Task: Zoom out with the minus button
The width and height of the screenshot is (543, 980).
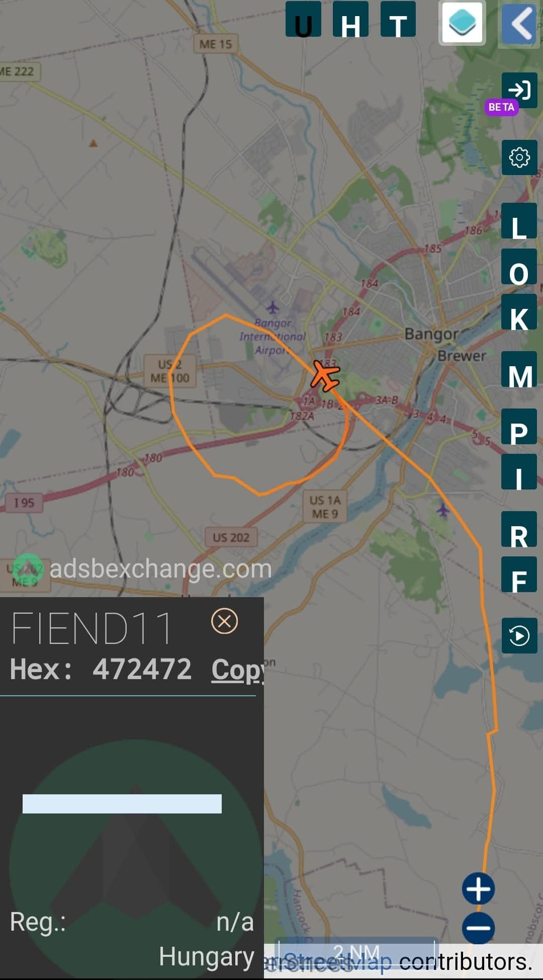Action: (479, 928)
